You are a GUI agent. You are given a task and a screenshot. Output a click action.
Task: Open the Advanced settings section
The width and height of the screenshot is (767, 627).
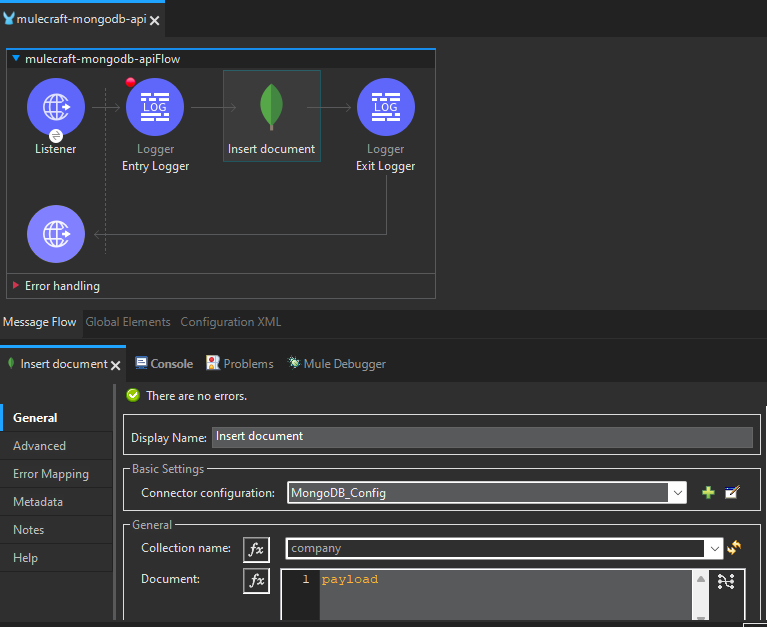[x=40, y=446]
